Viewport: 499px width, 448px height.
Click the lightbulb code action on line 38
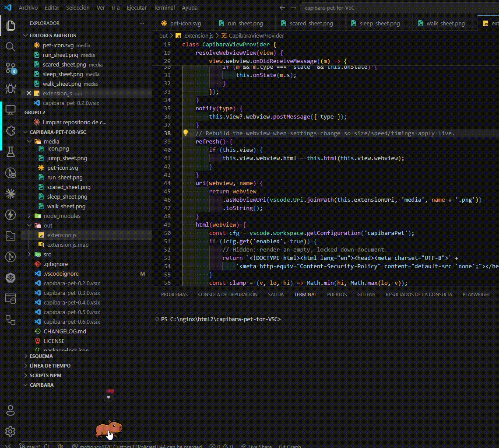point(186,133)
